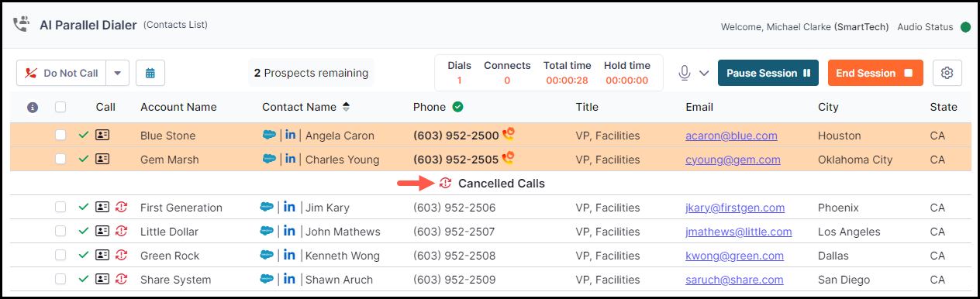Check the Blue Stone row checkbox
Screen dimensions: 980x299
[60, 136]
